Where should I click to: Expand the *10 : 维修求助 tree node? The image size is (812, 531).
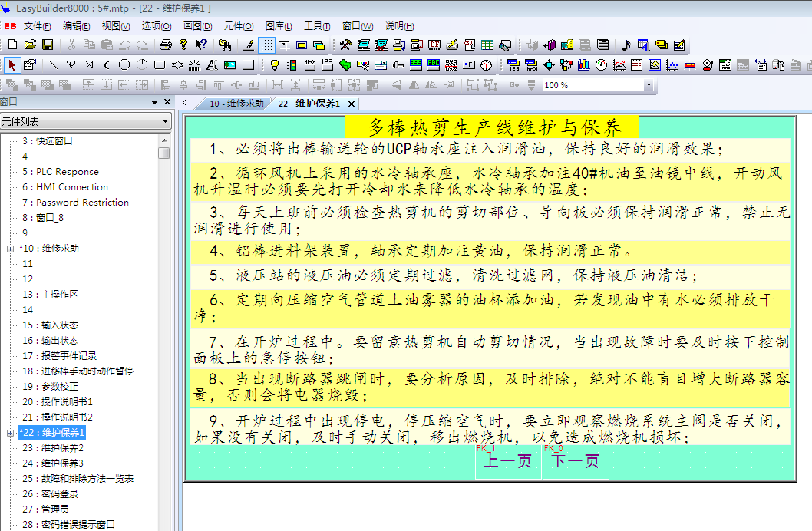(x=10, y=249)
